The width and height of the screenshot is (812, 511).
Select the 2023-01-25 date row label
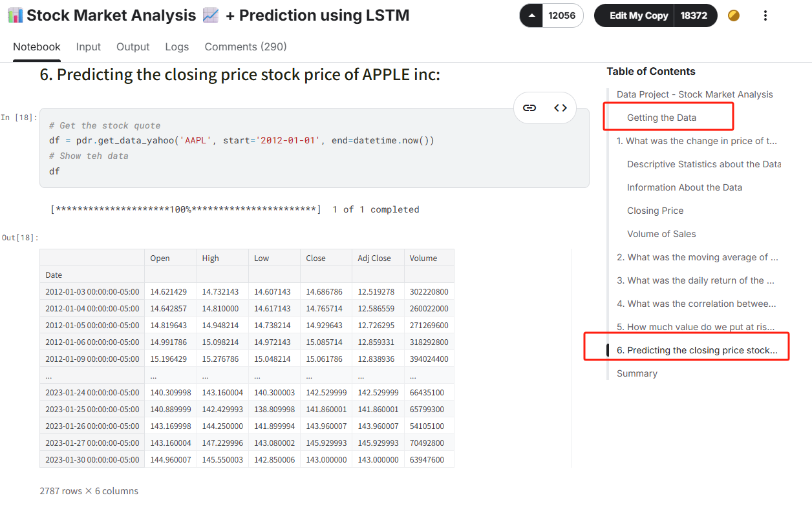(92, 409)
